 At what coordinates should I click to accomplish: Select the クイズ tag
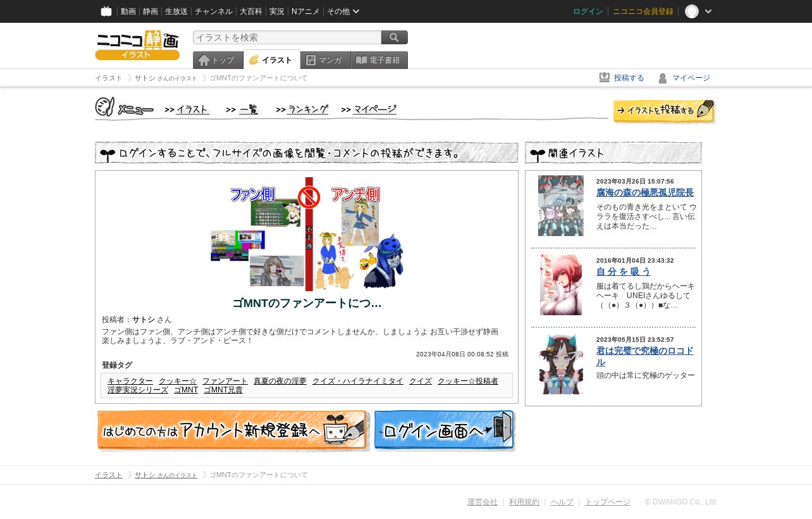(x=421, y=381)
